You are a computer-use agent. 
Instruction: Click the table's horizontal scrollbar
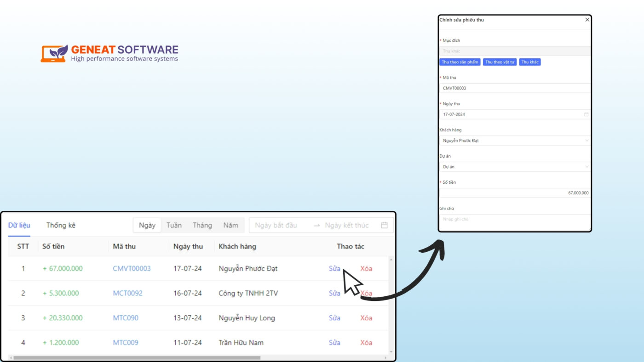pyautogui.click(x=137, y=357)
